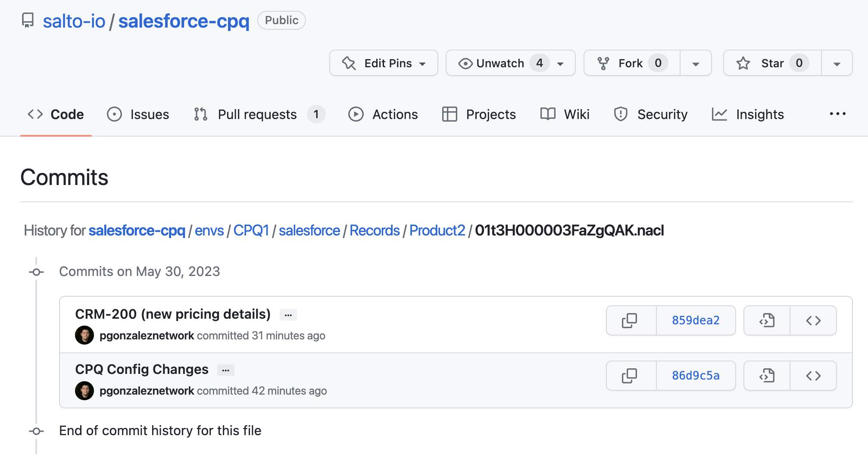Click 'committed 42 minutes ago' timestamp
868x458 pixels.
(262, 391)
